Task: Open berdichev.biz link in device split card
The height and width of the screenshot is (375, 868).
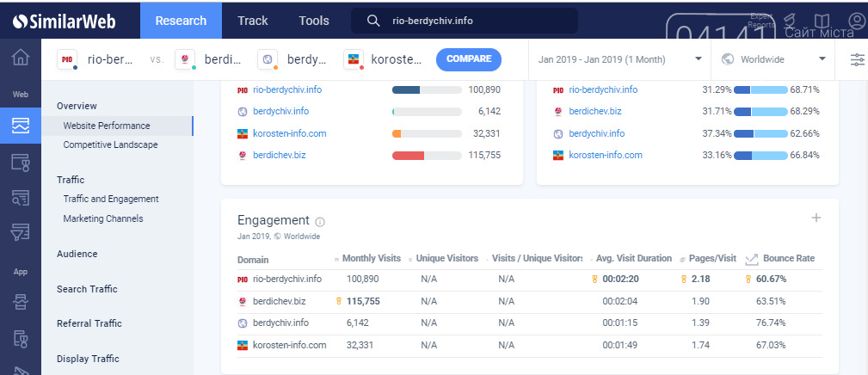Action: click(x=595, y=111)
